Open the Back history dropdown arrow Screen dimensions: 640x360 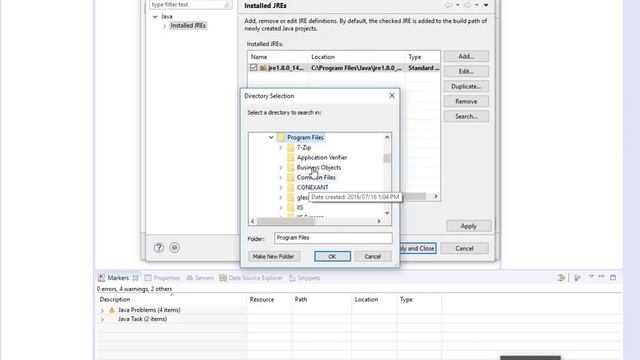[458, 5]
